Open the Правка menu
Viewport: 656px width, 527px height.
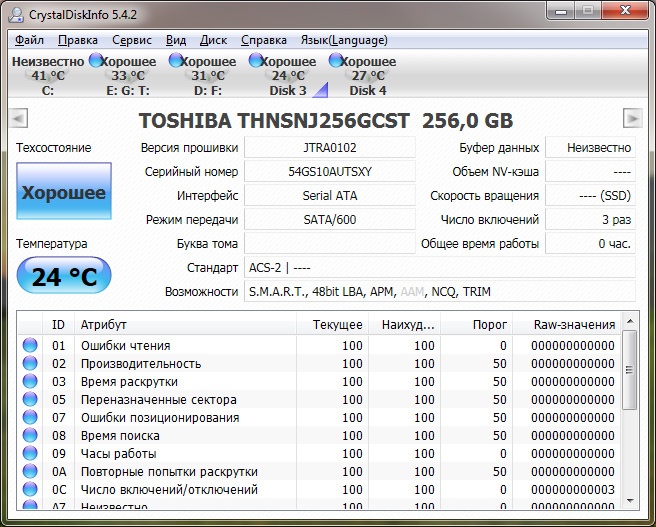[78, 40]
